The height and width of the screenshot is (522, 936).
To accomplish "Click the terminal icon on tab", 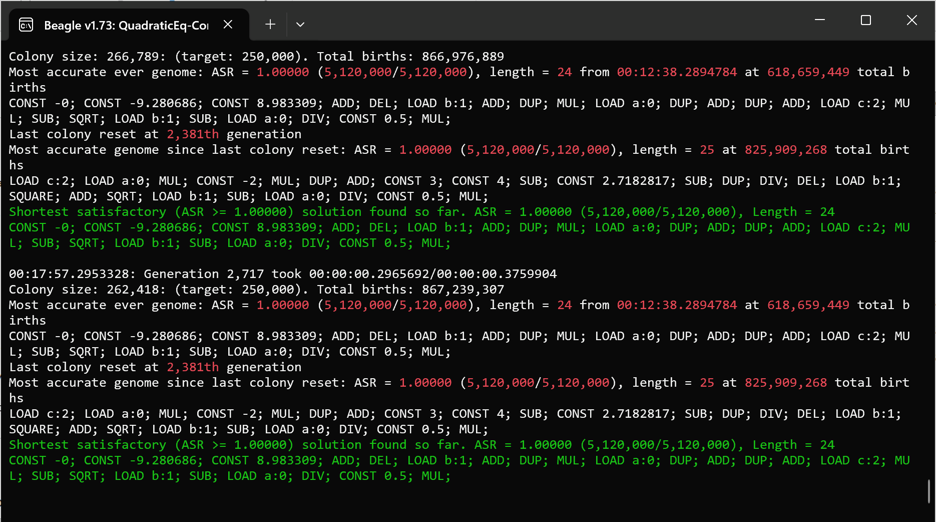I will [x=26, y=24].
